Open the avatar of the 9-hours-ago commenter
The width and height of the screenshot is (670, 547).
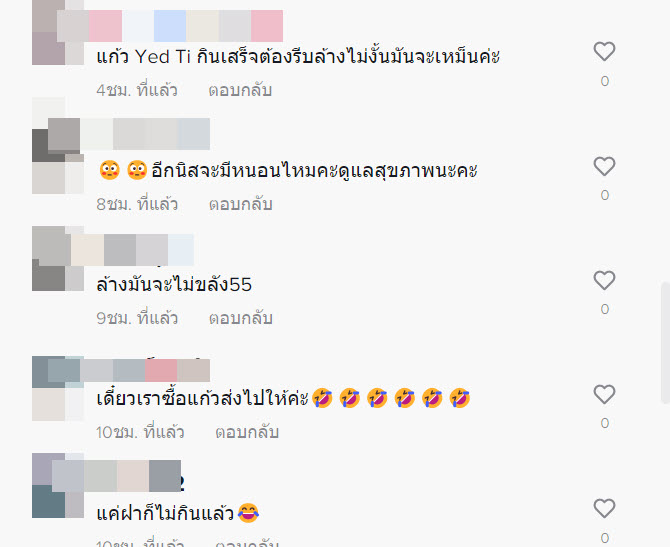(x=58, y=259)
